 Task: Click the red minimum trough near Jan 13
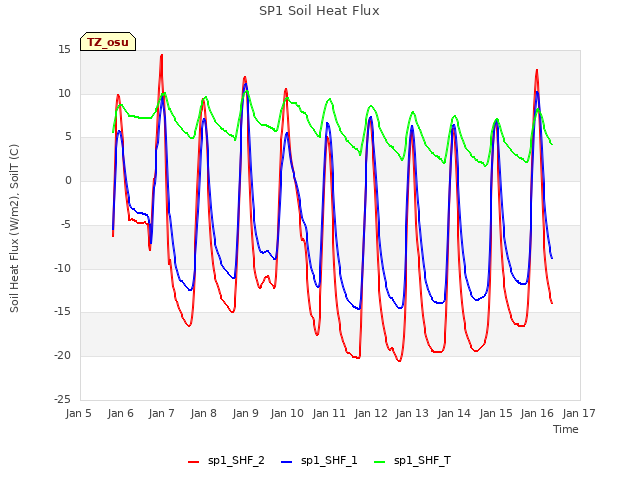(399, 360)
